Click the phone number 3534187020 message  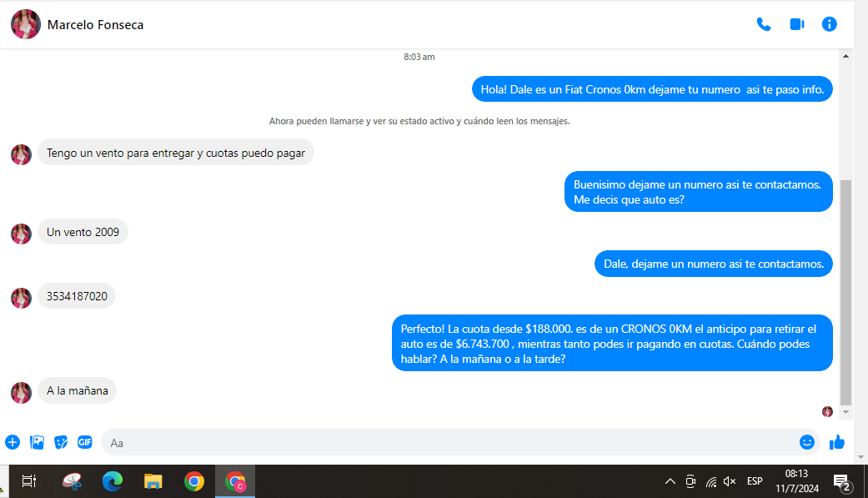click(77, 296)
